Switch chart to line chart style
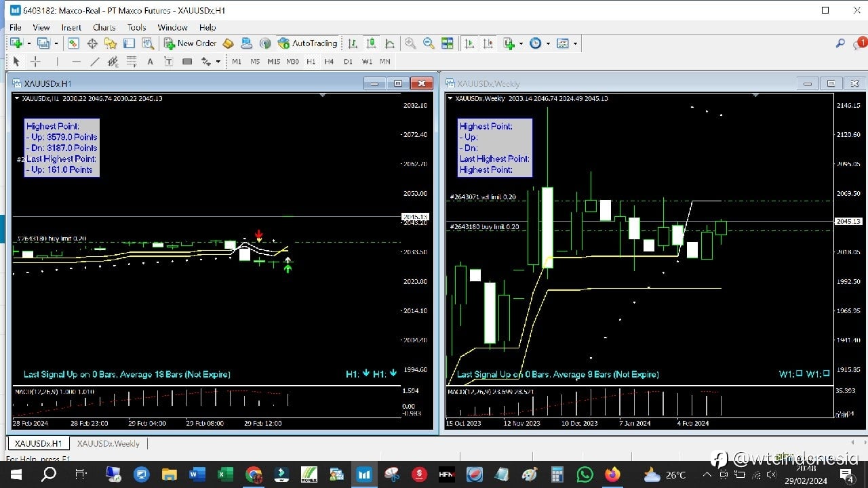The height and width of the screenshot is (488, 868). 389,43
